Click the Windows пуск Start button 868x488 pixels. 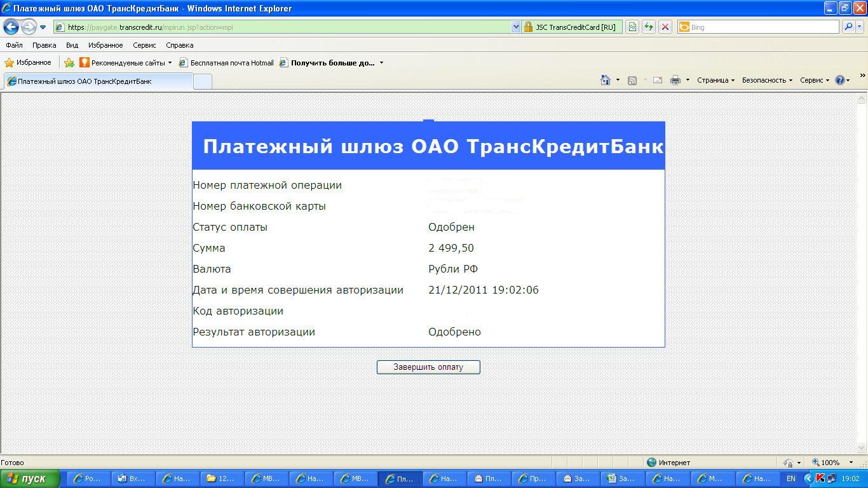tap(30, 478)
